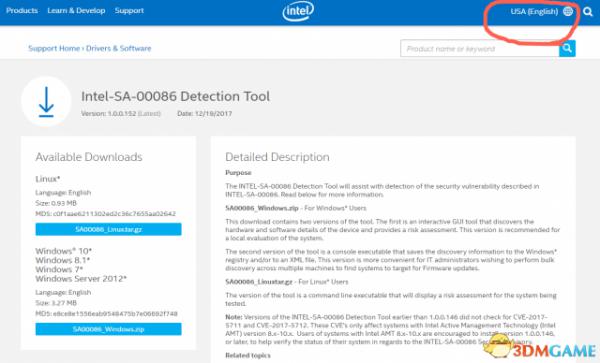Open the Support menu
This screenshot has width=600, height=363.
(129, 11)
